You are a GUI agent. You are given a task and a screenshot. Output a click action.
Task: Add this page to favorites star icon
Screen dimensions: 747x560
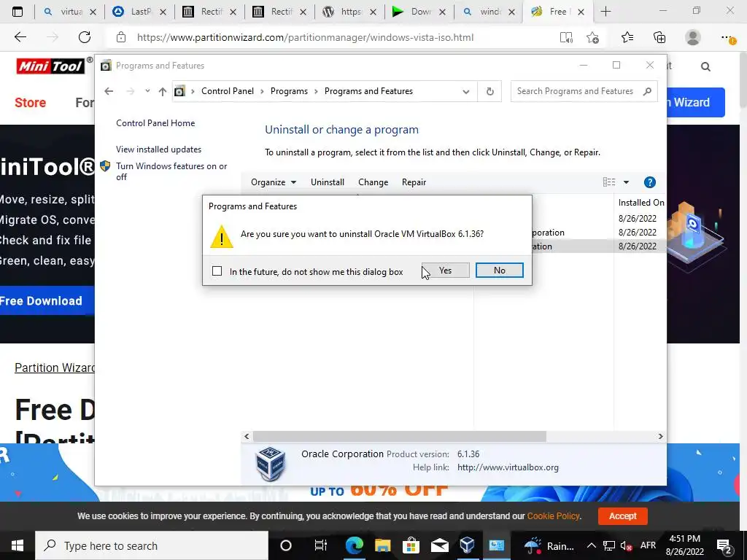tap(592, 37)
